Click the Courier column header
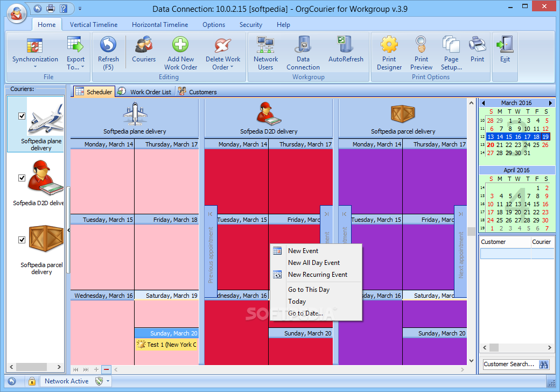Viewport: 560px width, 392px height. 543,242
